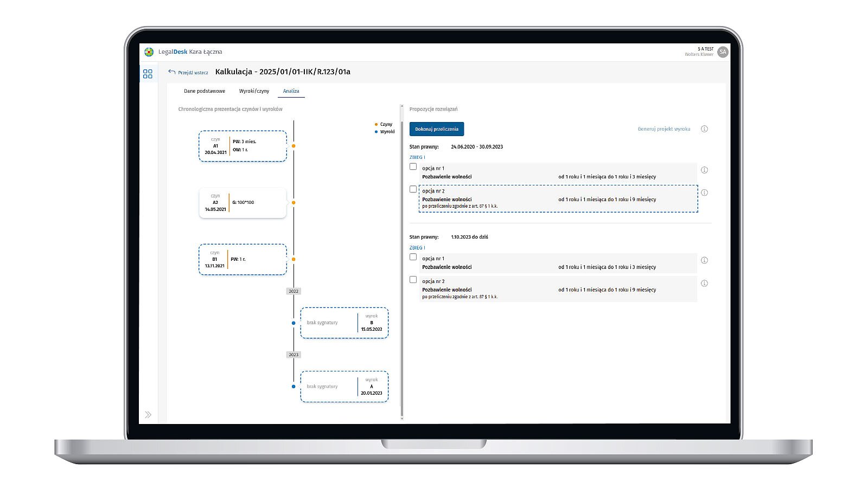Click info icon beside Generuj projekt wyroku
The height and width of the screenshot is (488, 868).
704,129
